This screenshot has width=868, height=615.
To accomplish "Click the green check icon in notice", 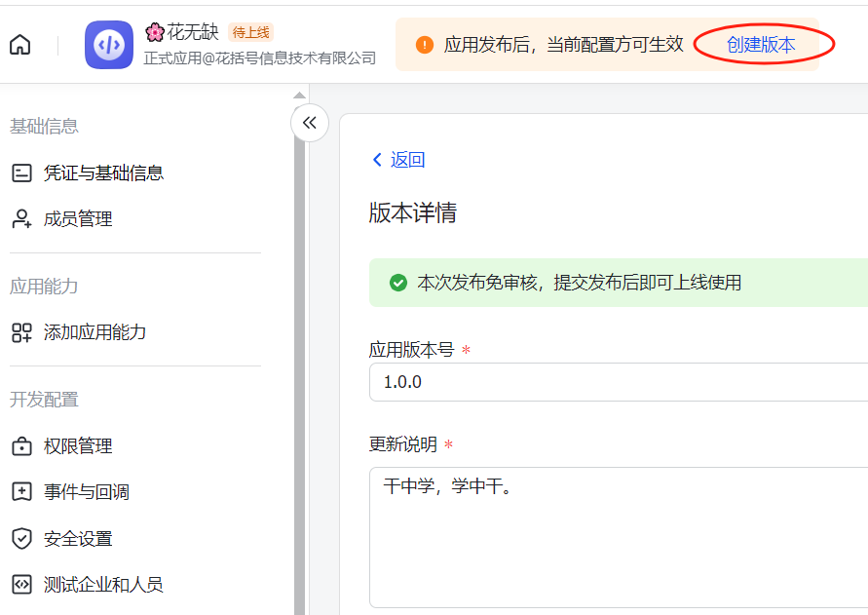I will 397,283.
